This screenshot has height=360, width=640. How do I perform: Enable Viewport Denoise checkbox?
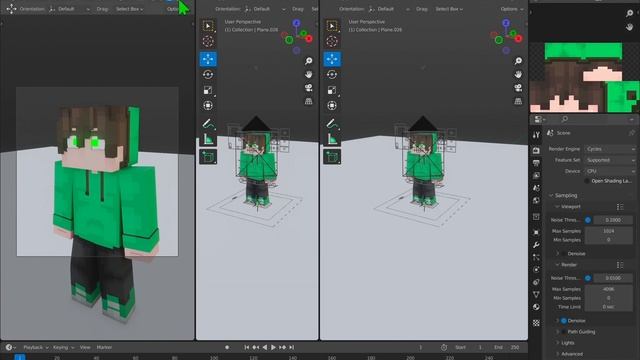[564, 253]
